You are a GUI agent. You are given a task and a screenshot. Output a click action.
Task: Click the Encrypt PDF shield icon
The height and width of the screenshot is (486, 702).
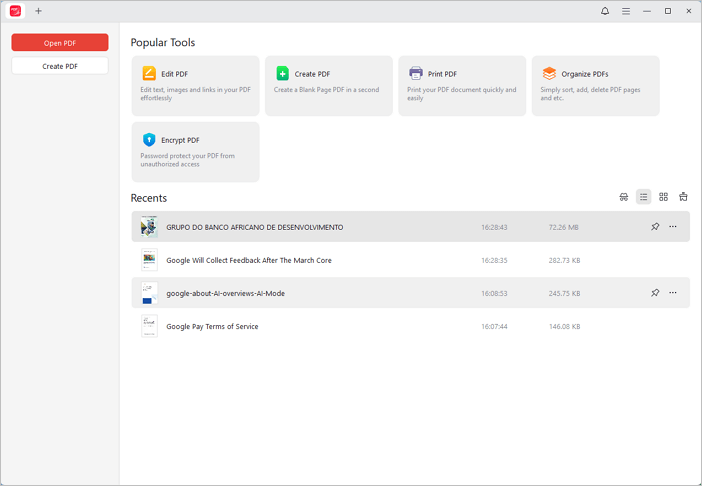(149, 140)
